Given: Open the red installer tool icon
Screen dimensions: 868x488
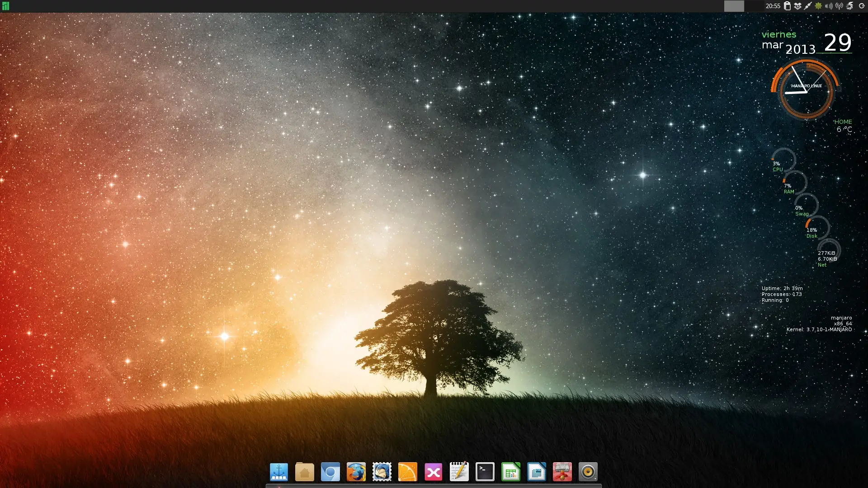Looking at the screenshot, I should click(x=562, y=472).
